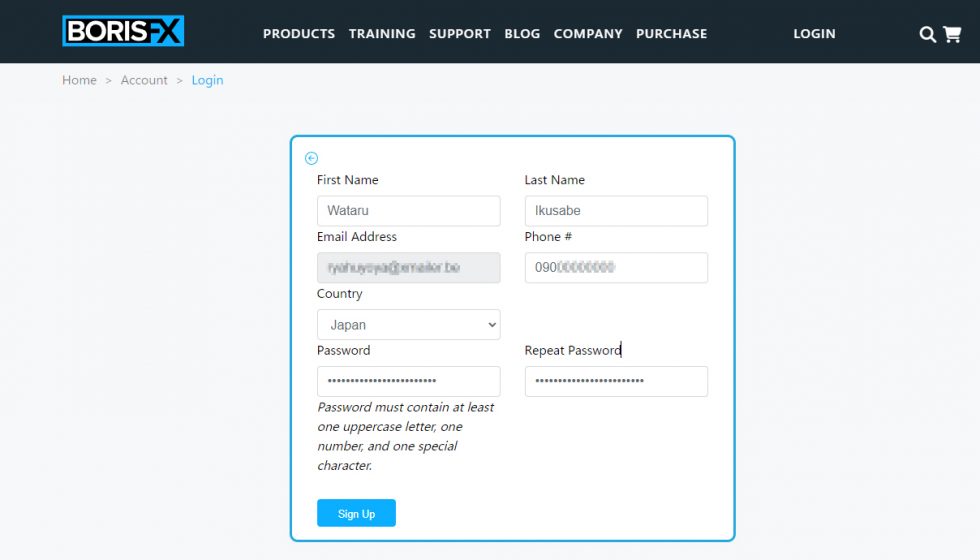The width and height of the screenshot is (980, 560).
Task: Open the Blog menu item
Action: 522,34
